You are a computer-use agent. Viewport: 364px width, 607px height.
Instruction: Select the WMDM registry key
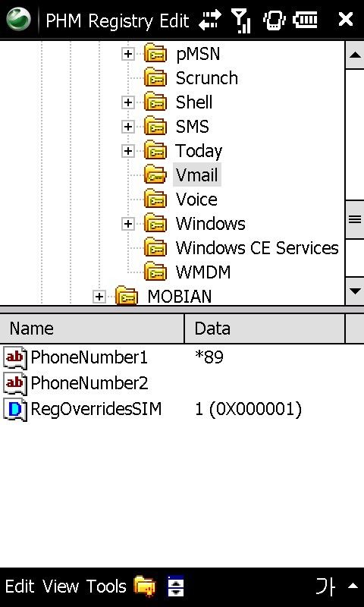pyautogui.click(x=203, y=272)
